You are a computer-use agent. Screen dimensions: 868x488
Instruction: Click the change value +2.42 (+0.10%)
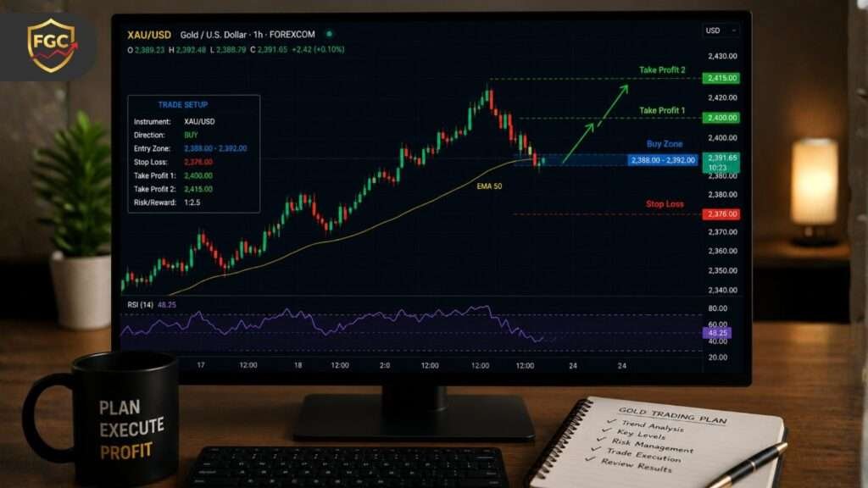point(319,50)
